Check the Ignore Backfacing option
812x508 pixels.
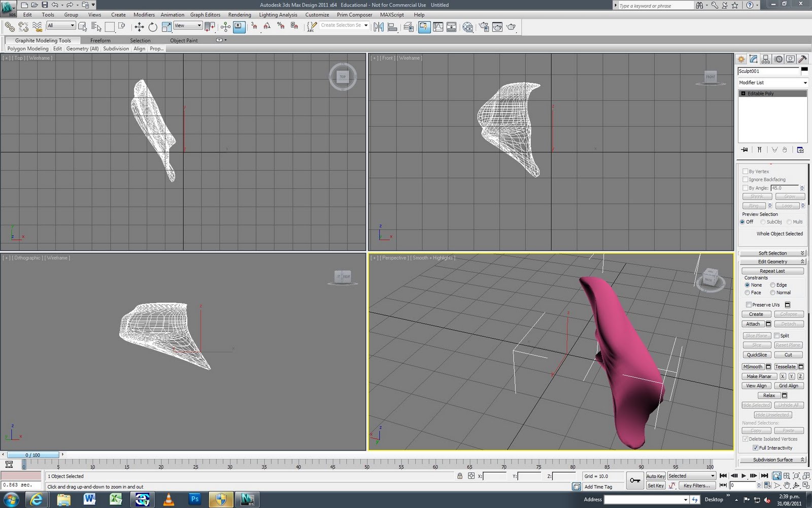746,179
